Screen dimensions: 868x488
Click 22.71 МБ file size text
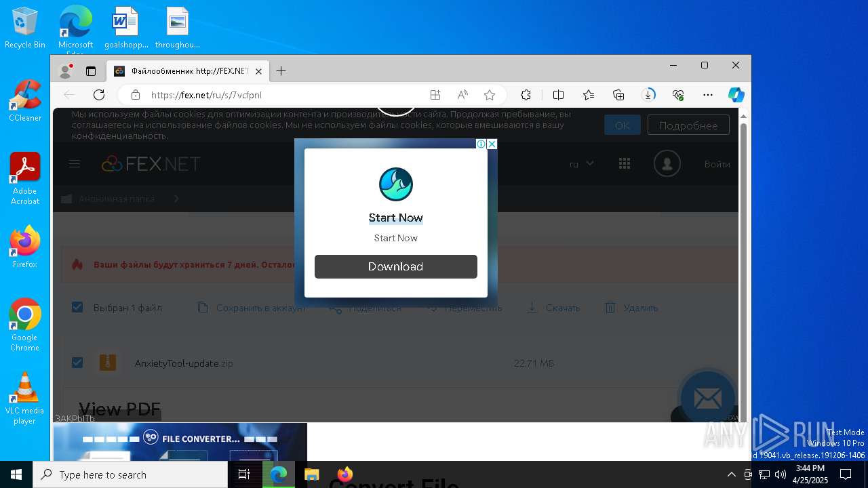534,363
